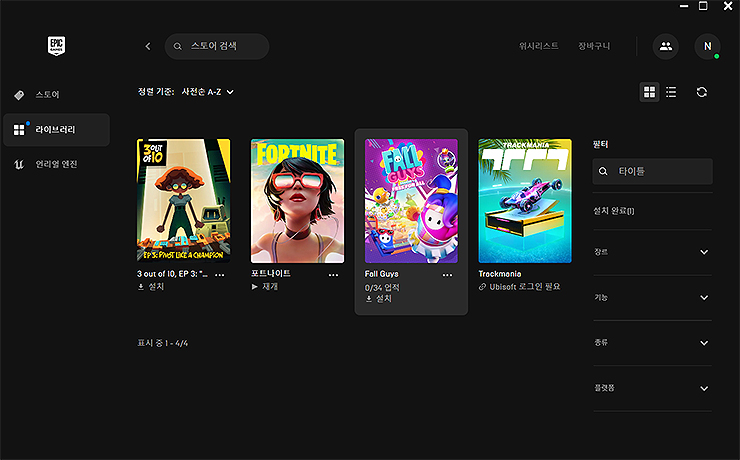Click the 포트나이트 title text
The image size is (740, 460).
[271, 273]
